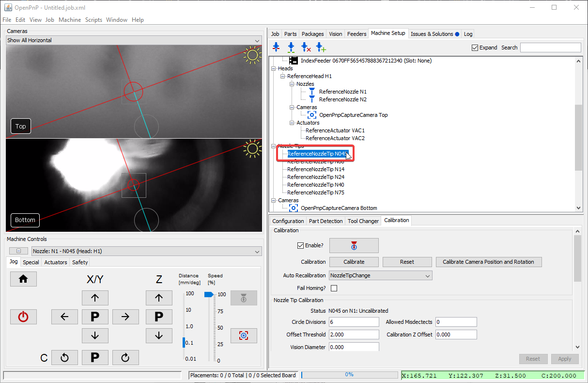
Task: Toggle the Top camera light icon
Action: 252,55
